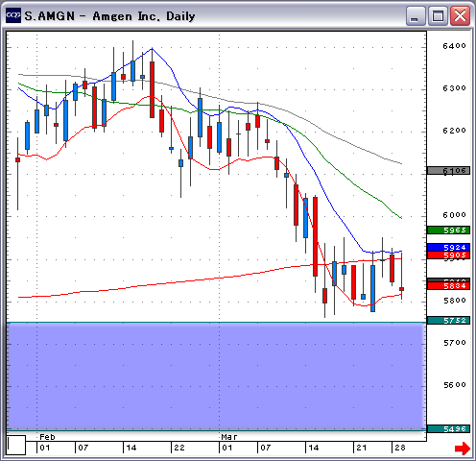Click the 6000 price scale value

(x=454, y=215)
